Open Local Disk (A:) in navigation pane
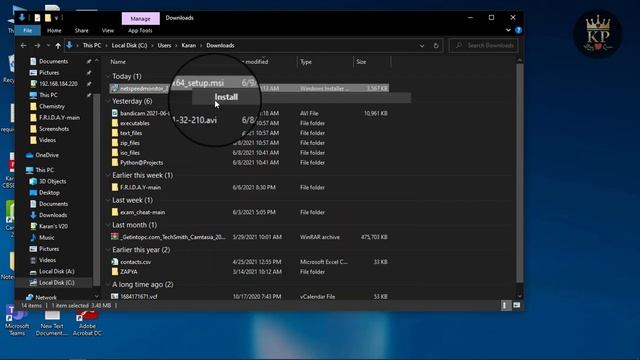This screenshot has width=640, height=360. [x=56, y=271]
